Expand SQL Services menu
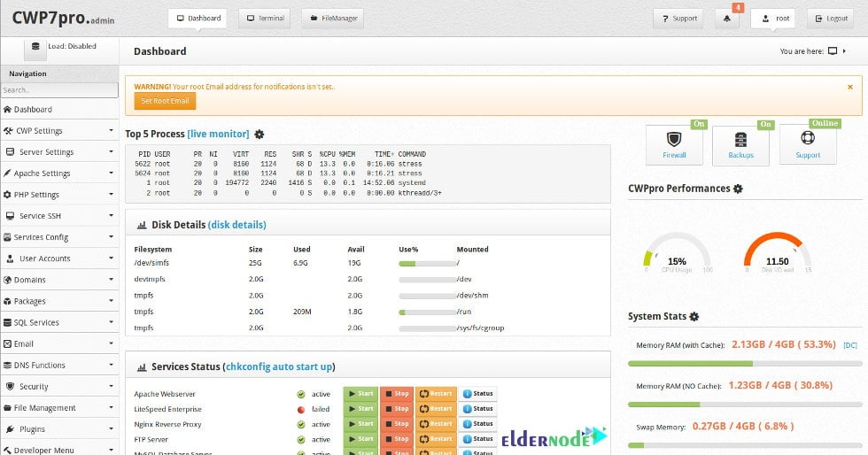This screenshot has height=455, width=868. [60, 322]
